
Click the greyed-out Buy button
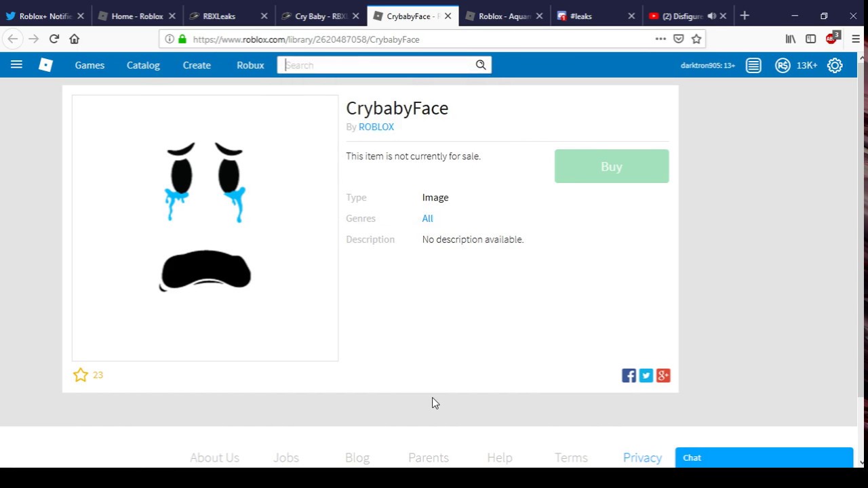(612, 166)
